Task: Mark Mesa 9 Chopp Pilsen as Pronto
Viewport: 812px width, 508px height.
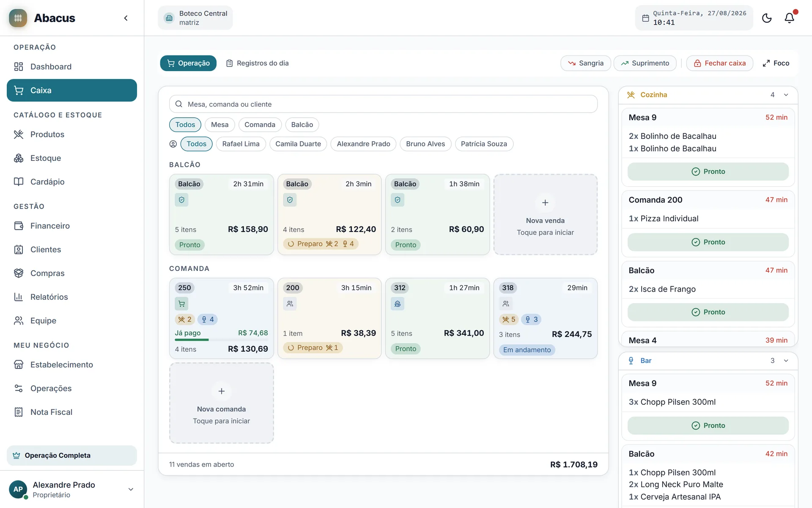Action: (x=708, y=425)
